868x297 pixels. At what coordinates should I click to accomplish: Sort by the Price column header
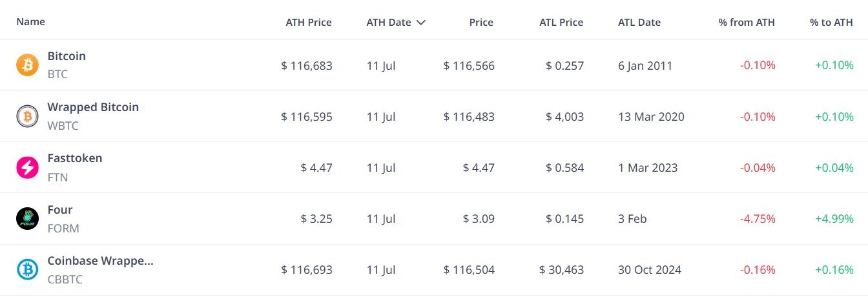481,22
